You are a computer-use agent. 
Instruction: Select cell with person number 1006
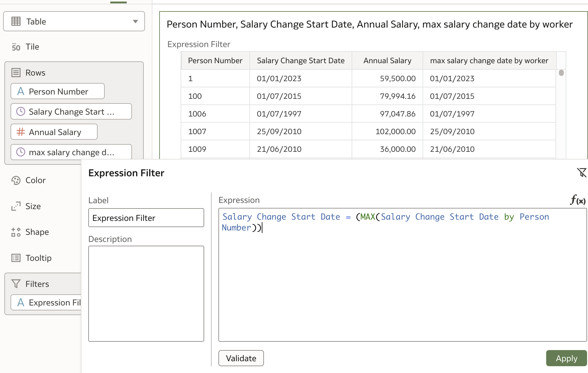(215, 114)
